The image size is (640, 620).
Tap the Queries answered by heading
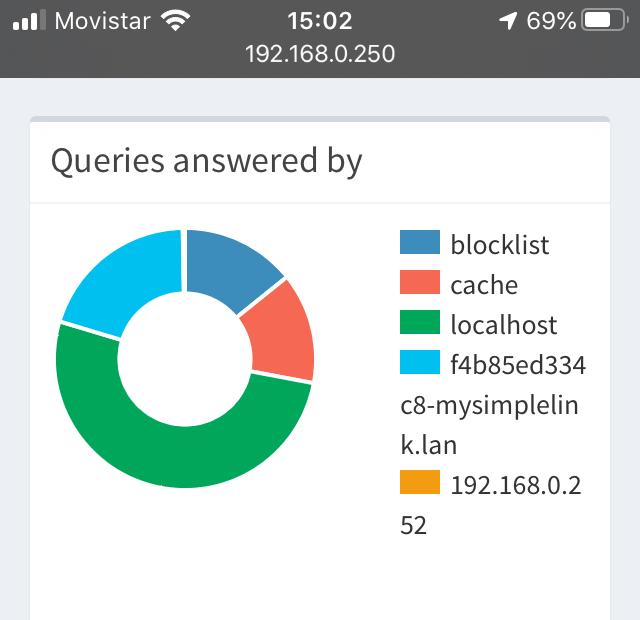(x=207, y=161)
